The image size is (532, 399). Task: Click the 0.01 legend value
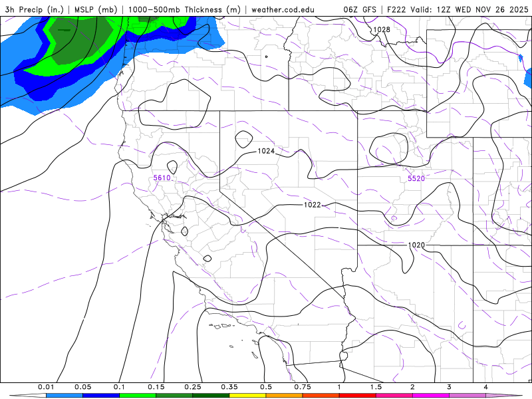click(46, 387)
